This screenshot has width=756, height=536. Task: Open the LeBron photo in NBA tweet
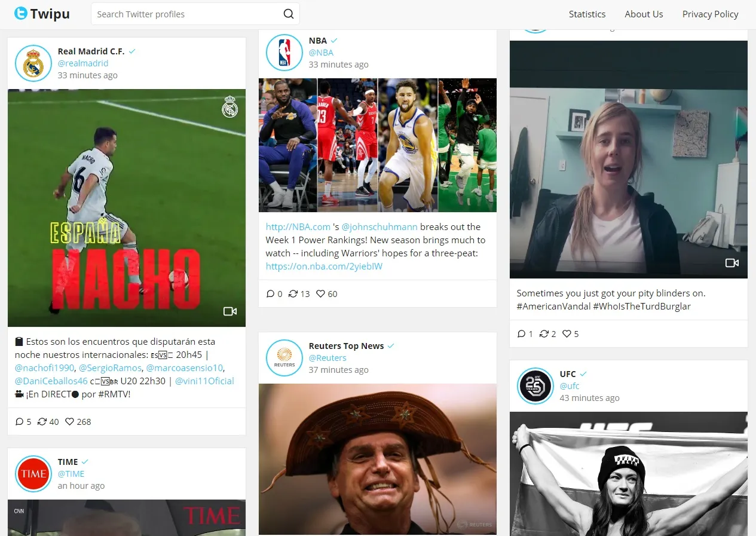tap(288, 145)
